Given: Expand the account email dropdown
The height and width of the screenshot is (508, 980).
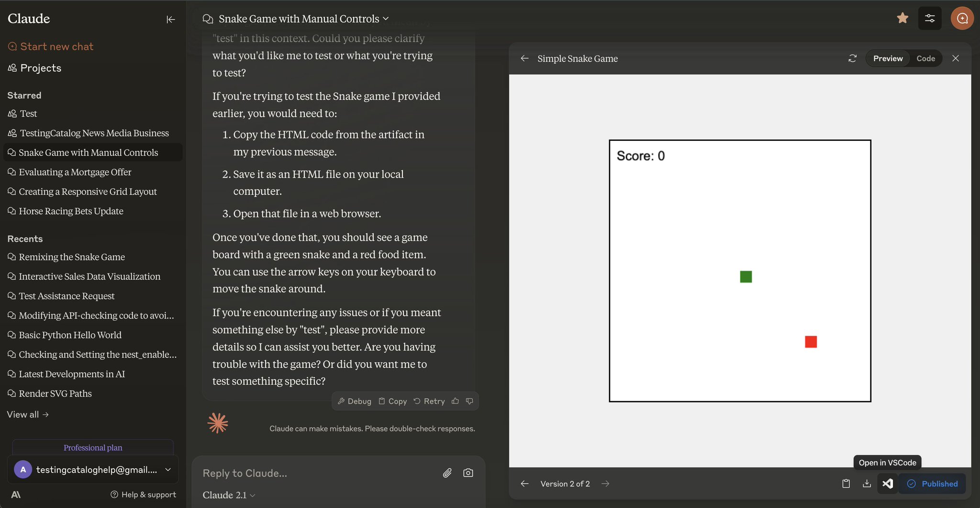Looking at the screenshot, I should [x=168, y=470].
